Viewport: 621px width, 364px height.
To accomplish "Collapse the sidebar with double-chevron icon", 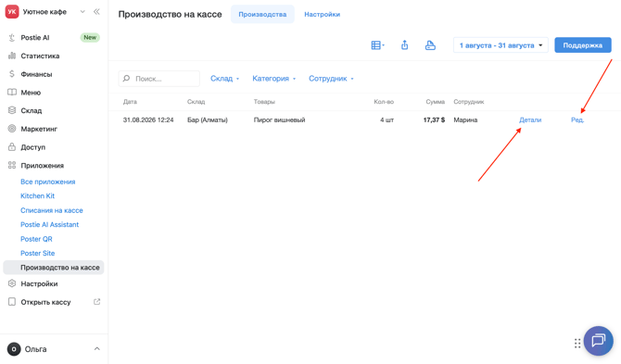I will [x=96, y=11].
